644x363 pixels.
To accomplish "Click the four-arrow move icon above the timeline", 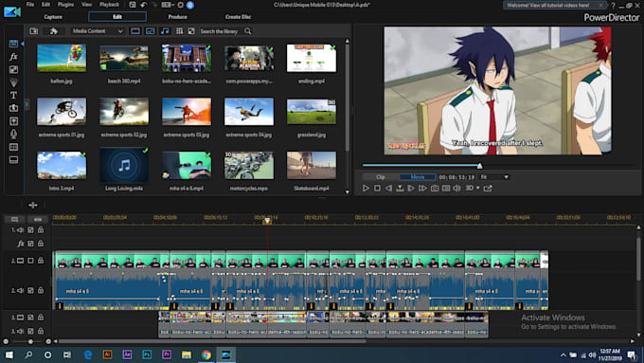I will pyautogui.click(x=33, y=205).
